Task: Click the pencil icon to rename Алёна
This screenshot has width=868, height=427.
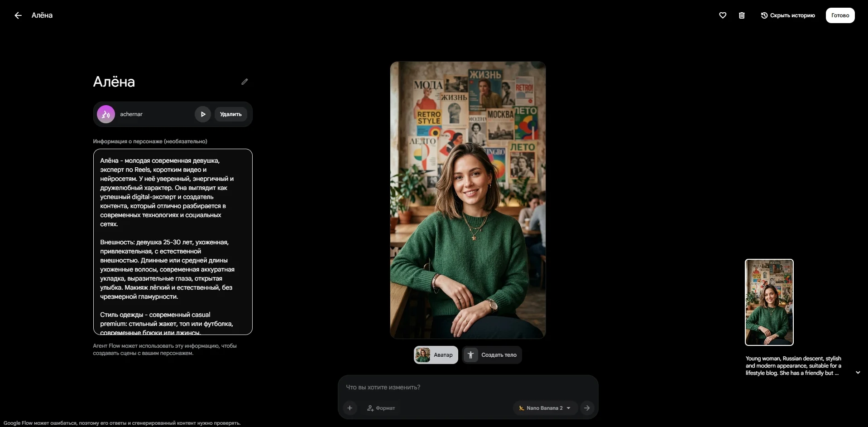Action: click(245, 82)
